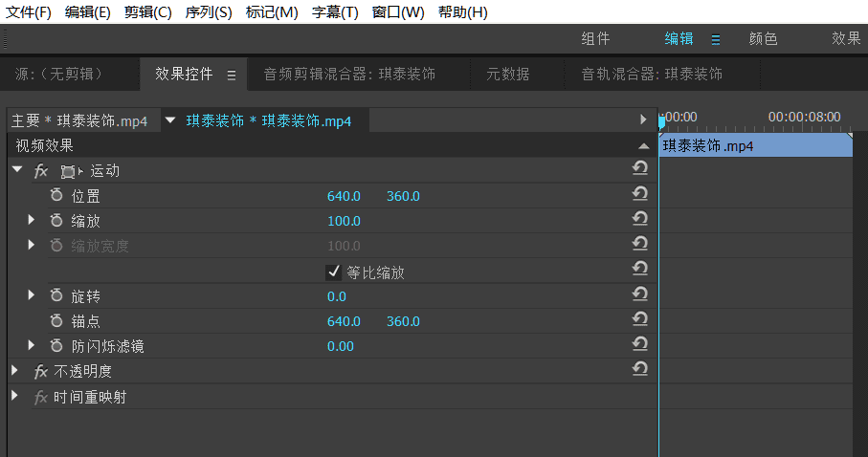This screenshot has height=457, width=868.
Task: Toggle animation stopwatch for 位置
Action: [56, 195]
